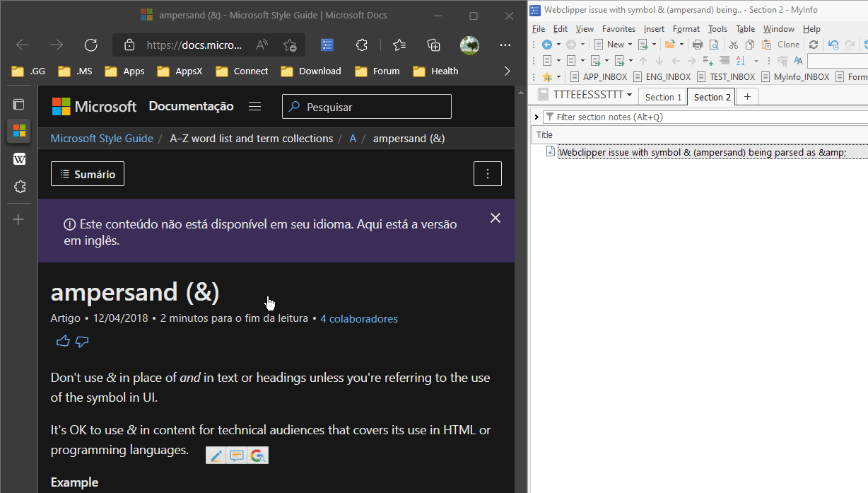Click the thumbs up like icon

coord(63,342)
